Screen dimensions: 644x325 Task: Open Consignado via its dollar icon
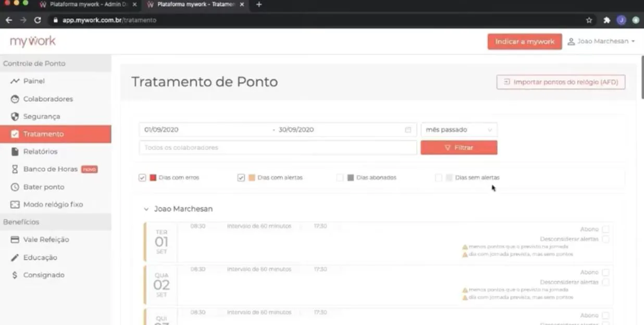(x=15, y=275)
